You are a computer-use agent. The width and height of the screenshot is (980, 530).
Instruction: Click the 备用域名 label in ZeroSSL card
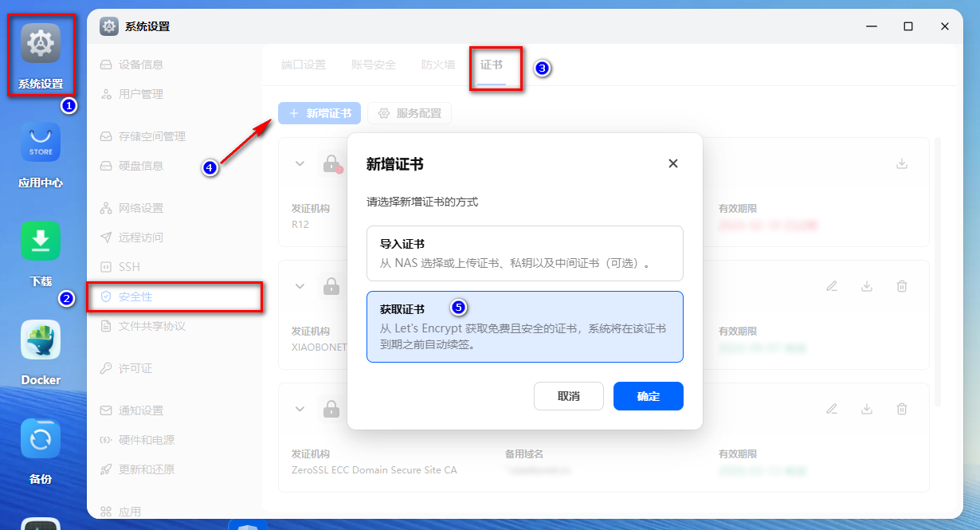[523, 454]
